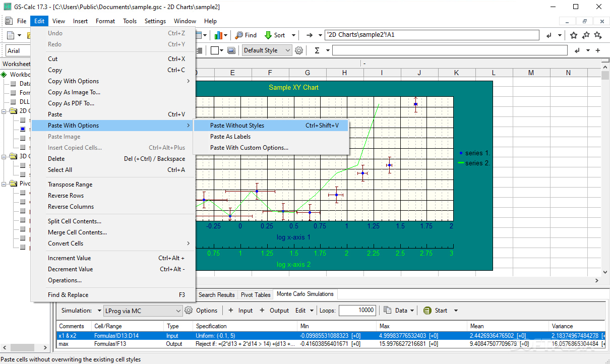Collapse the 2D Charts tree folder
Screen dimensions: 610x364
(5, 111)
